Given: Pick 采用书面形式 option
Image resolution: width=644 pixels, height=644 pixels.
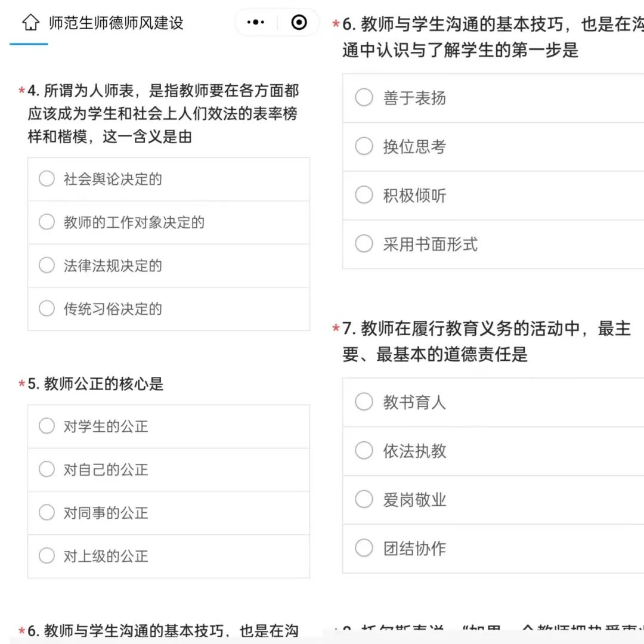Looking at the screenshot, I should pos(364,243).
